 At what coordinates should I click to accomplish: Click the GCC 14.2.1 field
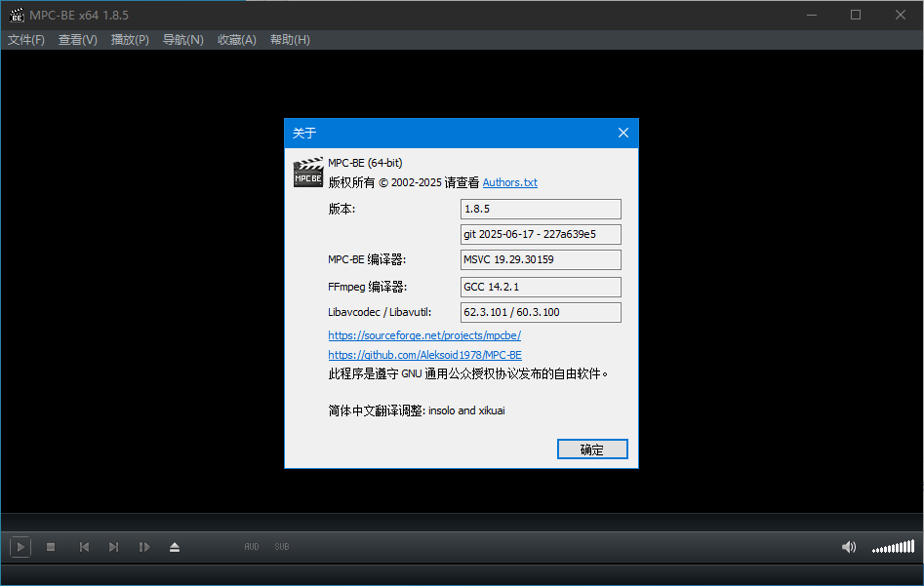coord(541,287)
